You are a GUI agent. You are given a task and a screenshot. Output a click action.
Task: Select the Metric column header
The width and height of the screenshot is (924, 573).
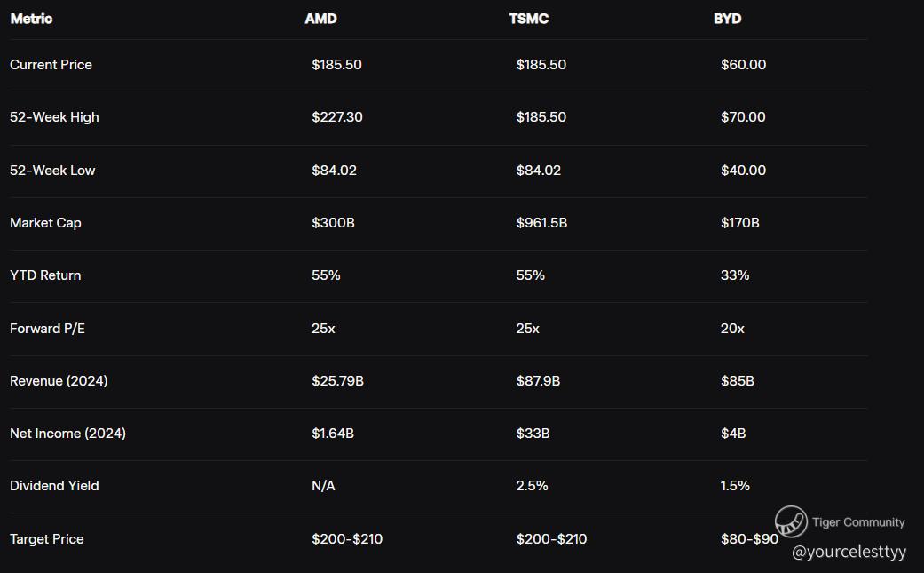31,19
